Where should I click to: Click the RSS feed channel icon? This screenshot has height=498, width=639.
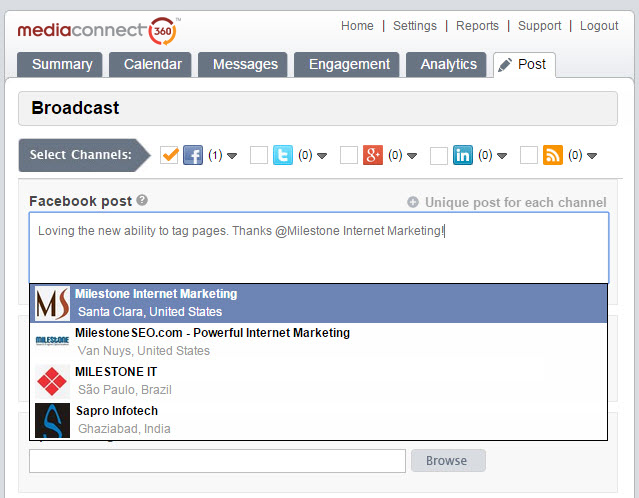[x=553, y=155]
